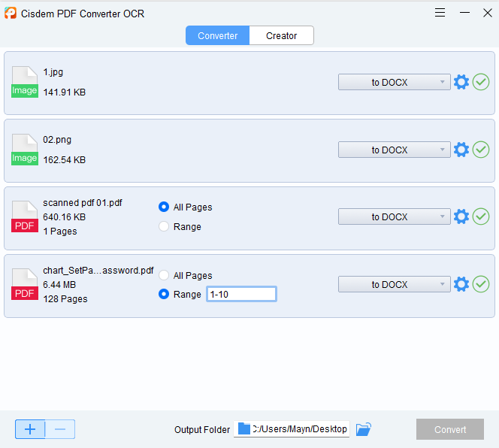Viewport: 499px width, 448px height.
Task: Click green checkmark on 1.jpg row
Action: pos(481,82)
